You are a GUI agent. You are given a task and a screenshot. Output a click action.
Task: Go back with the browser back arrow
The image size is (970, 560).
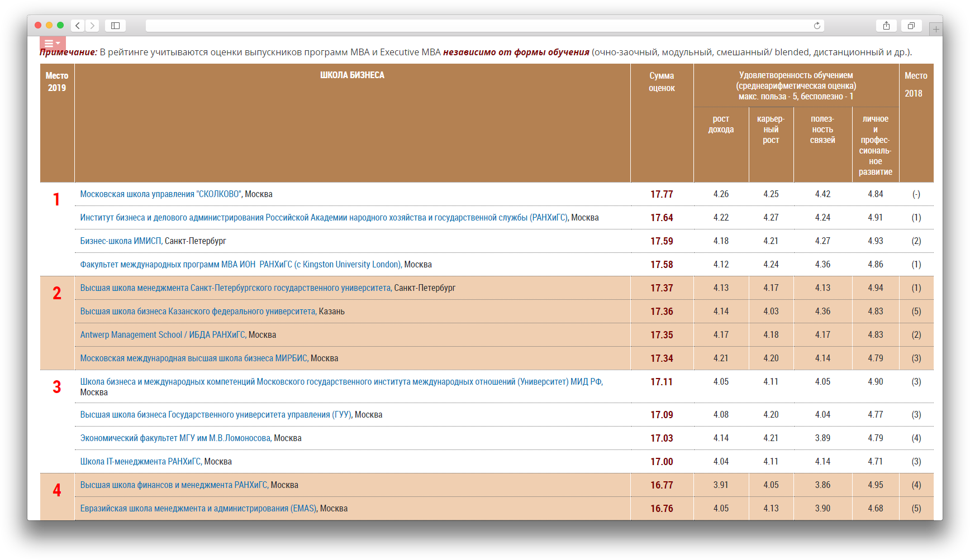coord(78,26)
